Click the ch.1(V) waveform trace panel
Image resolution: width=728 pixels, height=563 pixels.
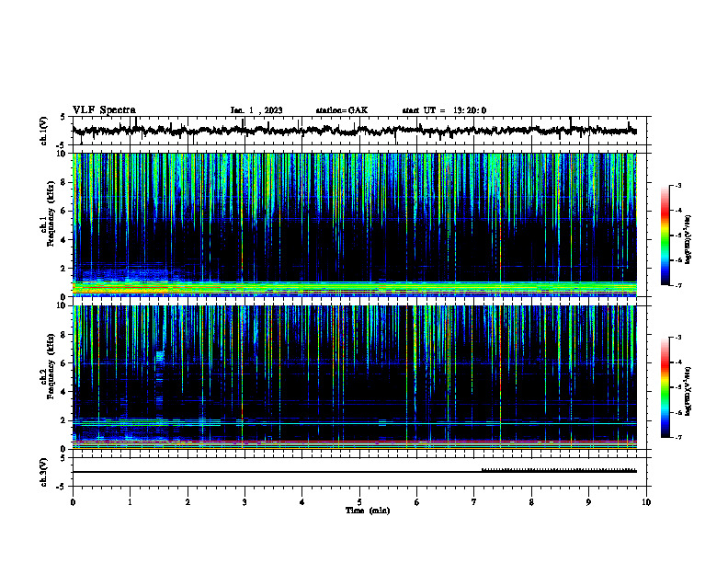[355, 131]
